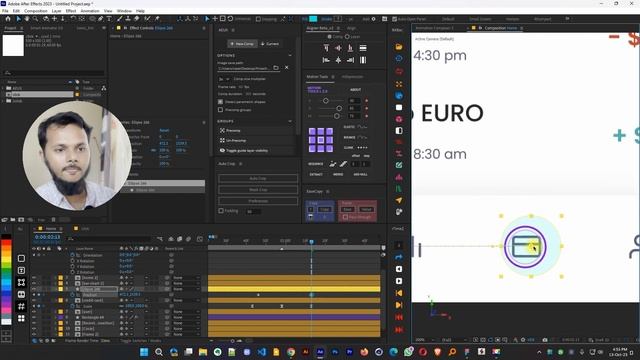The height and width of the screenshot is (360, 640).
Task: Click the Un-Precomp button
Action: [x=257, y=140]
